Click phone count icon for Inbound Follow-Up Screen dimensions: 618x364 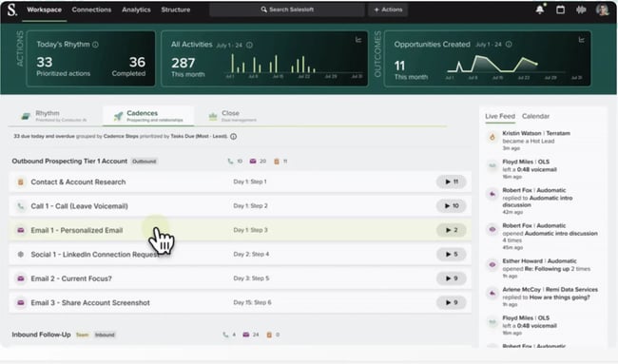coord(225,335)
